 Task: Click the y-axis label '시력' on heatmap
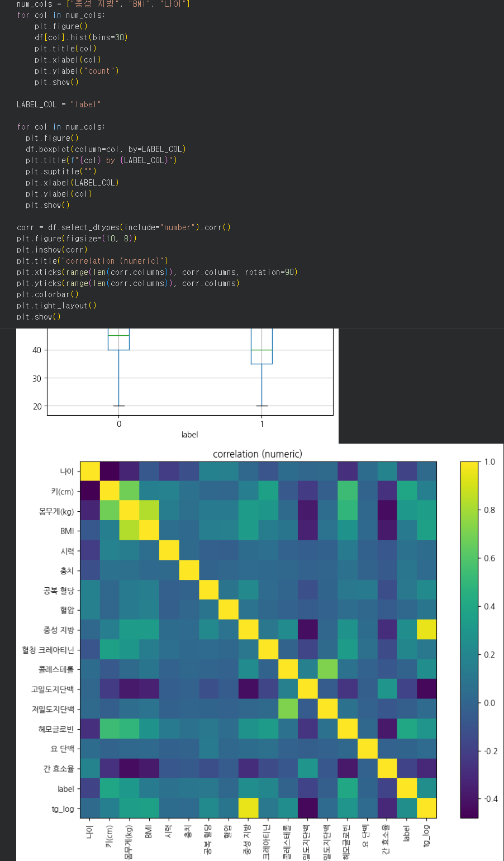coord(68,551)
